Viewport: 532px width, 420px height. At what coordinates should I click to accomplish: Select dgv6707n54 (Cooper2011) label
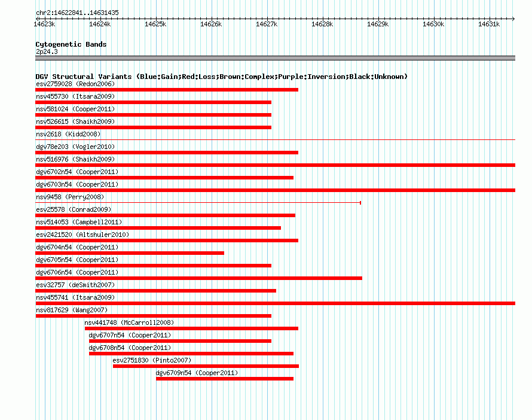point(130,335)
